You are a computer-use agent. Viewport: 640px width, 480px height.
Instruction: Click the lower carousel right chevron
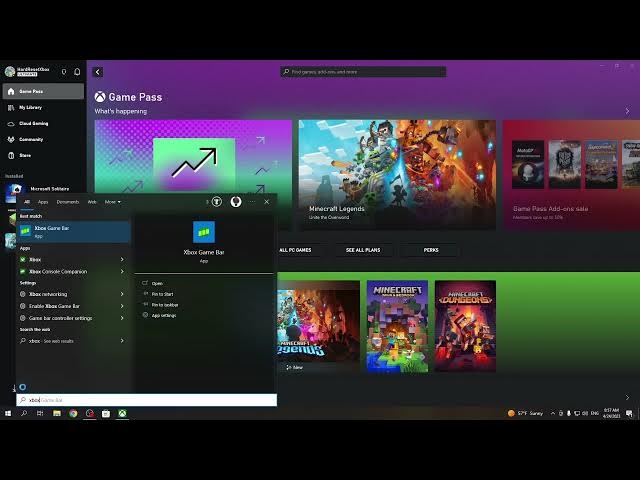pos(627,398)
